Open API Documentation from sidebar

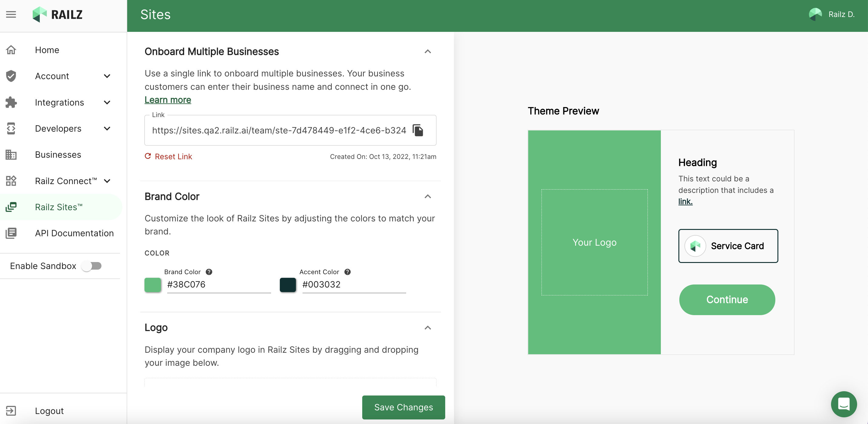point(74,233)
